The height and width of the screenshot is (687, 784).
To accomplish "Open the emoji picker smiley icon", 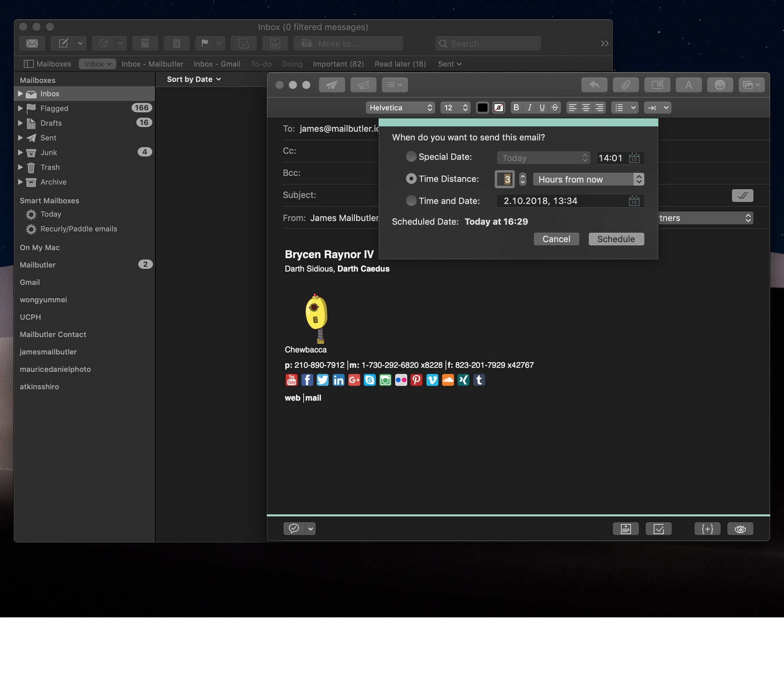I will [x=719, y=85].
